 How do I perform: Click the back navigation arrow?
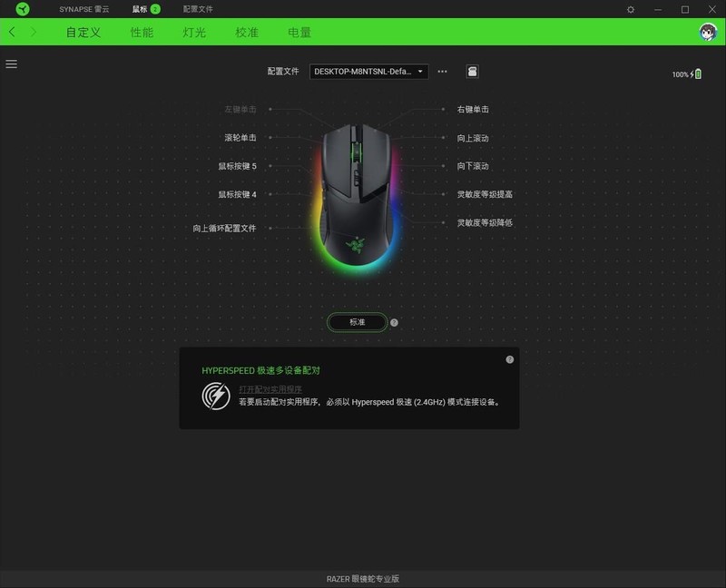coord(11,31)
